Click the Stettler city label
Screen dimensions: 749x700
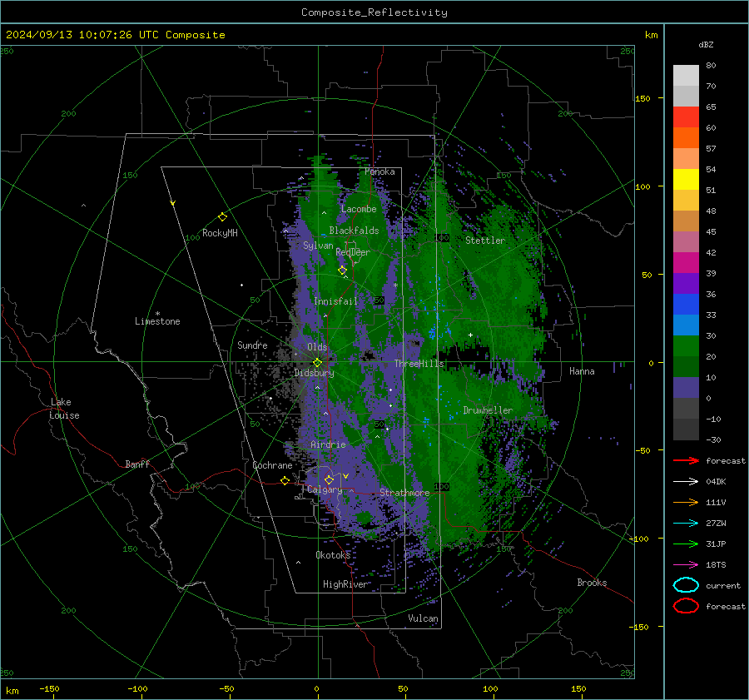tap(485, 241)
